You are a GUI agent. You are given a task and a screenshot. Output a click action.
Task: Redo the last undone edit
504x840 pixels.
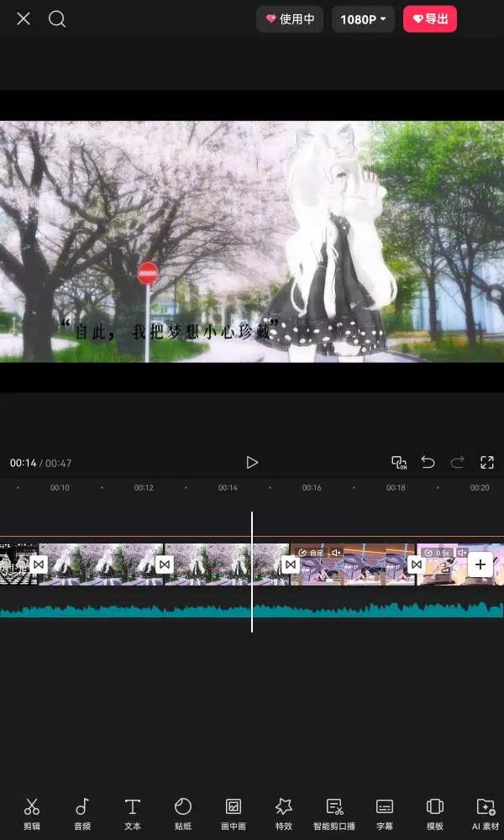(458, 462)
